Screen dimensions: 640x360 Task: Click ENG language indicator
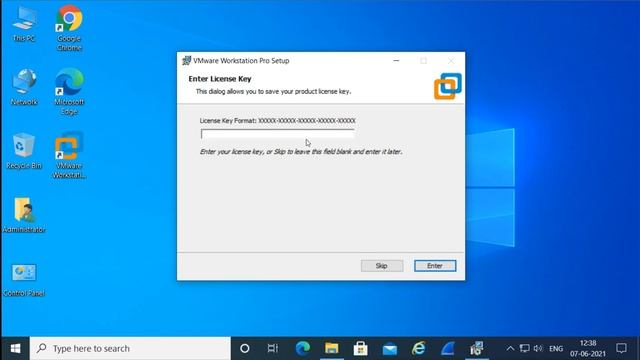(556, 349)
